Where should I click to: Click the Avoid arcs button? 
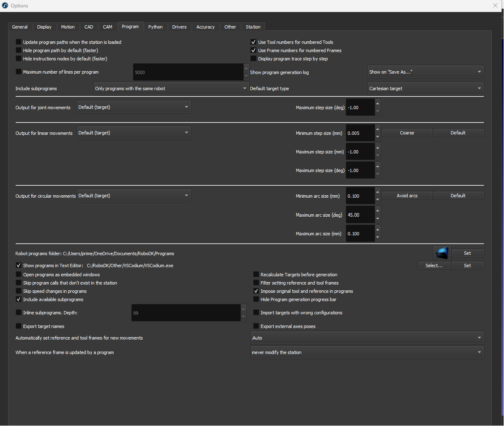[407, 196]
